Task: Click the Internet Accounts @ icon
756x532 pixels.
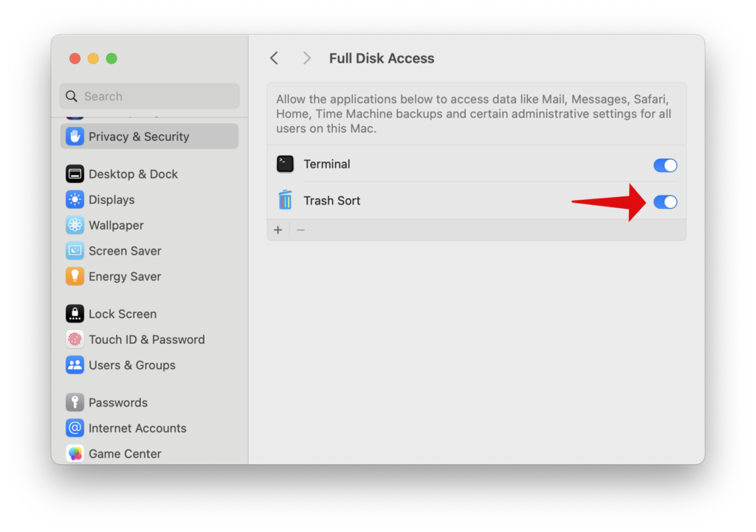Action: pos(75,428)
